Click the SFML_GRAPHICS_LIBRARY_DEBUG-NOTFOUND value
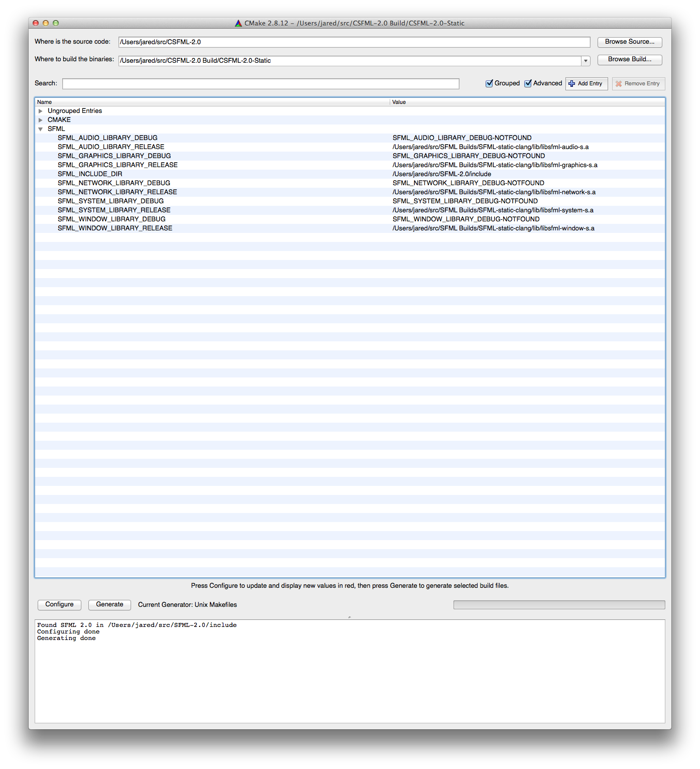 (469, 156)
